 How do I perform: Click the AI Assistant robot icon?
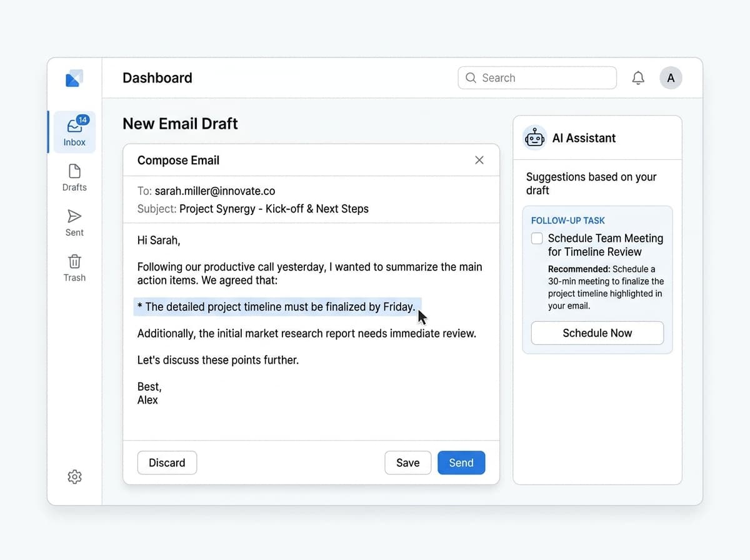click(x=534, y=138)
